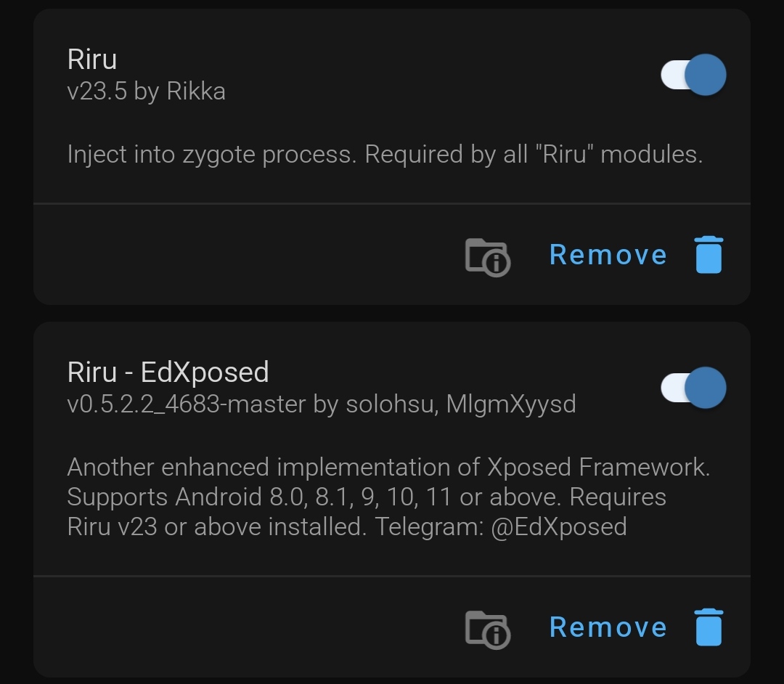Tap the Riru zygote description text
The width and height of the screenshot is (784, 684).
[x=385, y=154]
